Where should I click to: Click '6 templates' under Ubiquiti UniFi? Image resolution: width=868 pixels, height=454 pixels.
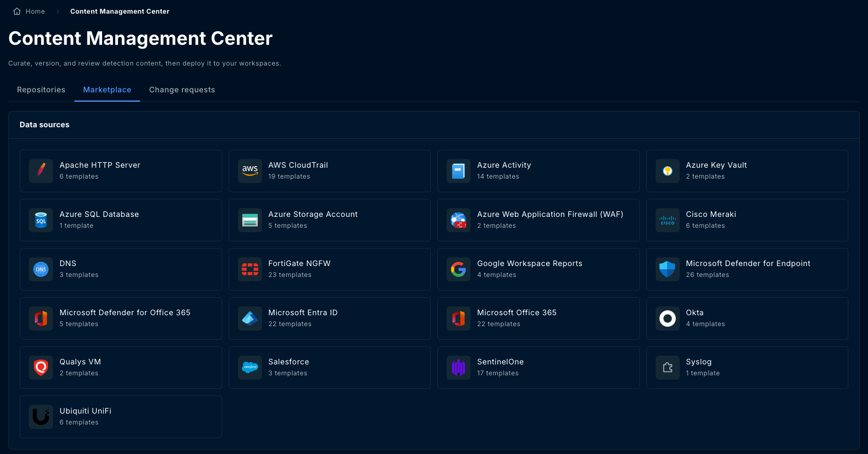click(x=79, y=422)
